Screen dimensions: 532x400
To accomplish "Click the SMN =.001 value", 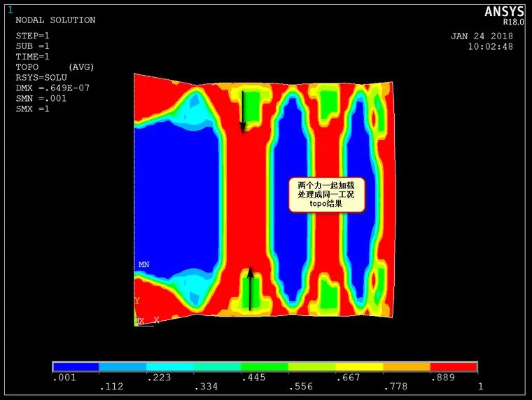I will [x=41, y=99].
